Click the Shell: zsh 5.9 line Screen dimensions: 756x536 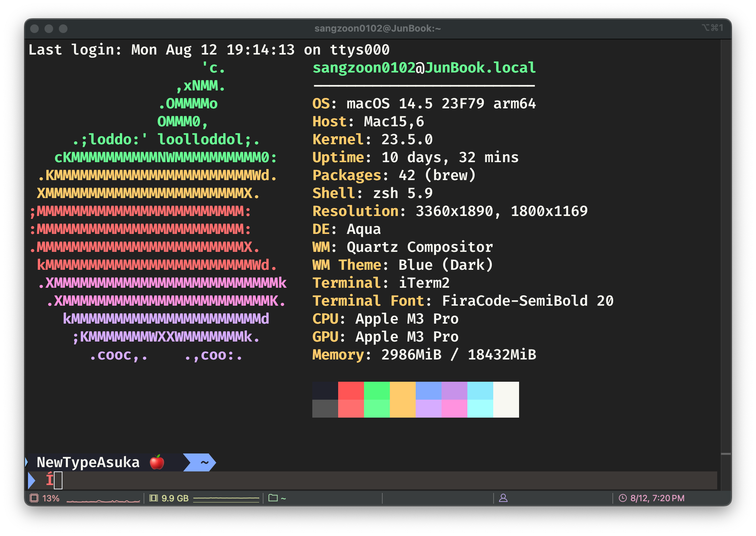click(x=373, y=193)
